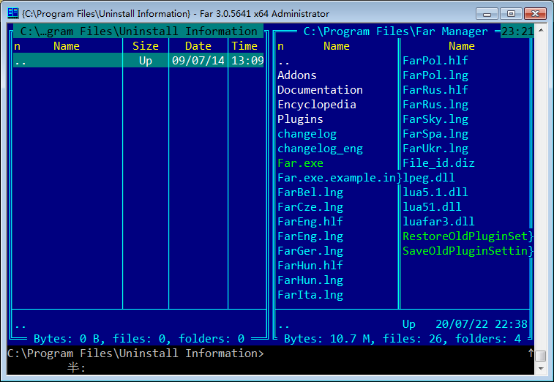Click the scrollbar up arrow at top right
The image size is (554, 382).
pyautogui.click(x=541, y=30)
